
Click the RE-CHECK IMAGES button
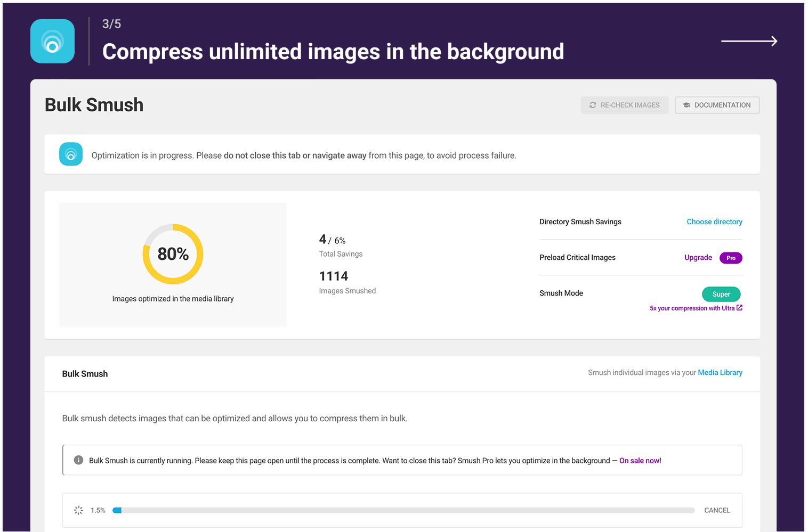point(625,105)
